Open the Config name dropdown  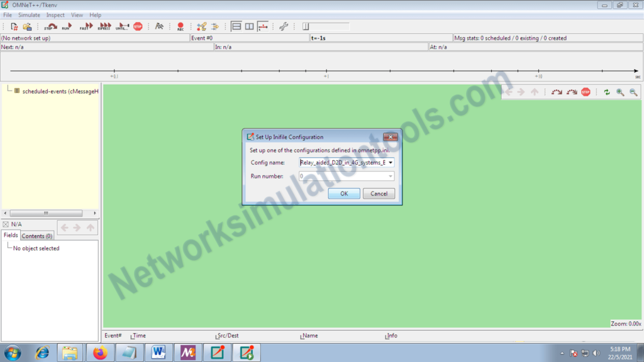click(x=390, y=162)
